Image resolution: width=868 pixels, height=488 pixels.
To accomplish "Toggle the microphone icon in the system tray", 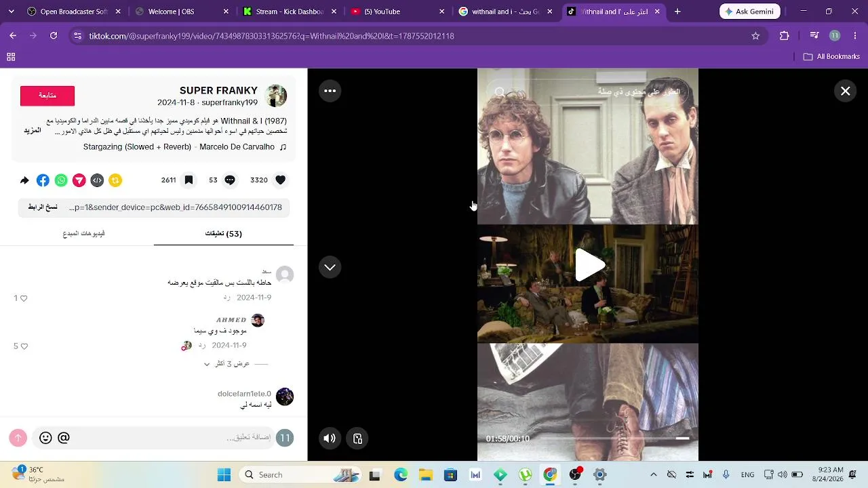I will [726, 475].
